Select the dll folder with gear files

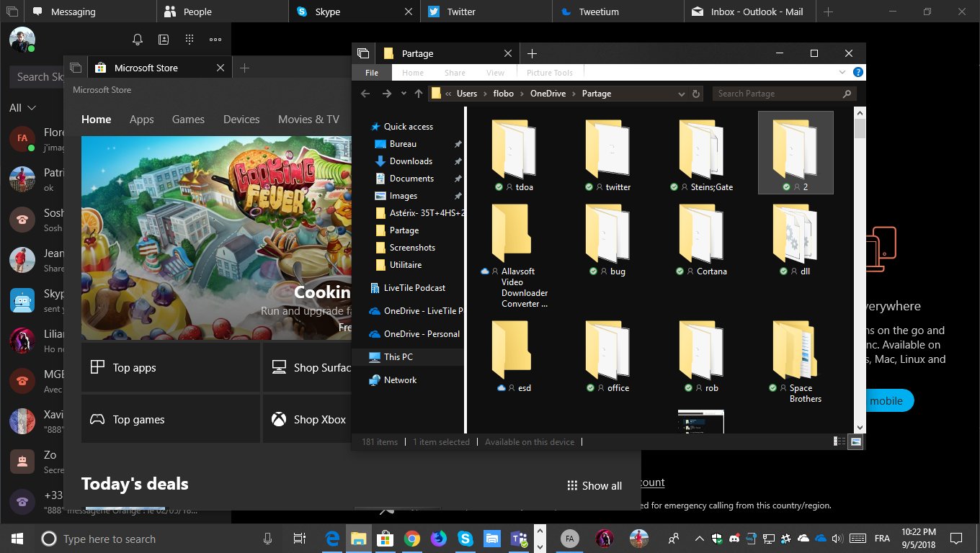pyautogui.click(x=795, y=240)
